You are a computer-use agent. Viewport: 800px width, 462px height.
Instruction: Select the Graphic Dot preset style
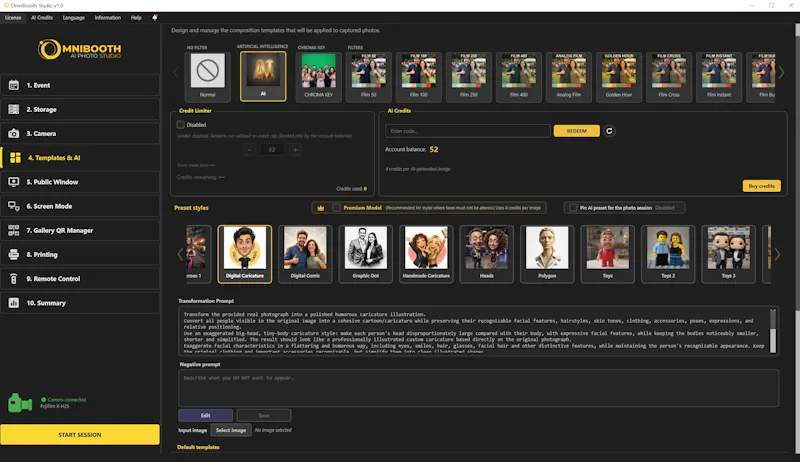(x=366, y=254)
